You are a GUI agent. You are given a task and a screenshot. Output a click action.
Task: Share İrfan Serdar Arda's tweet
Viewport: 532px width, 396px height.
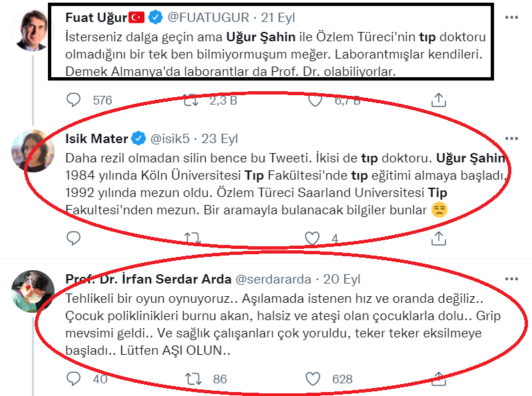(439, 379)
